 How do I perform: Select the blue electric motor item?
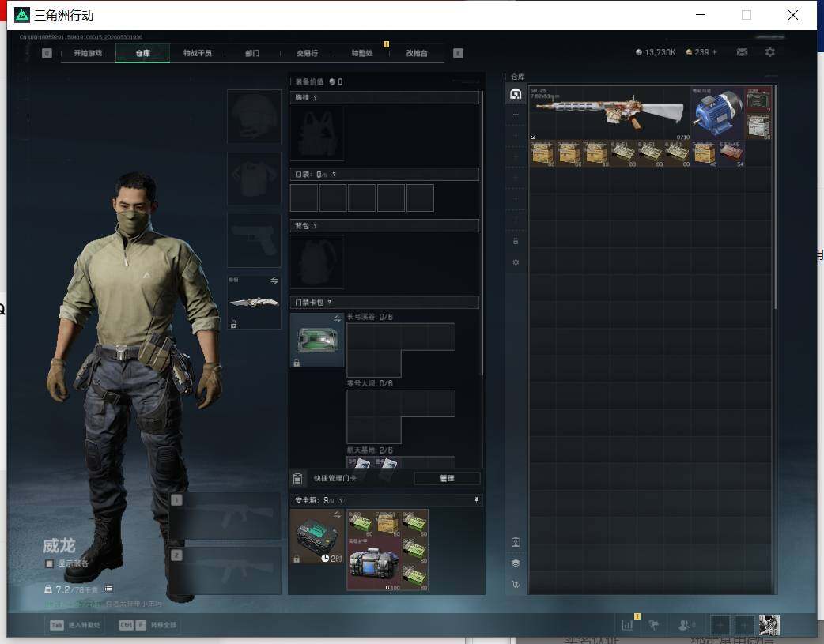pos(716,112)
